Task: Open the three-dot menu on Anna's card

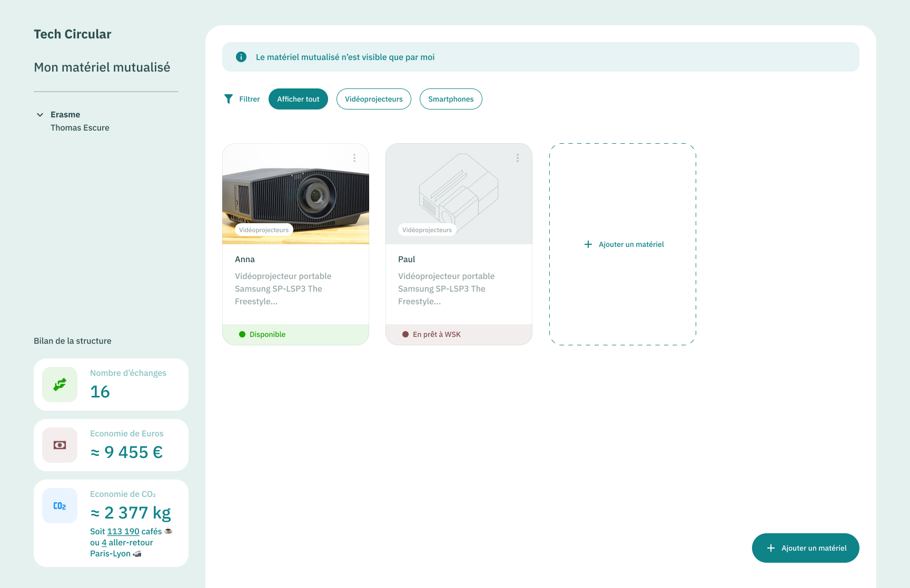Action: pos(354,158)
